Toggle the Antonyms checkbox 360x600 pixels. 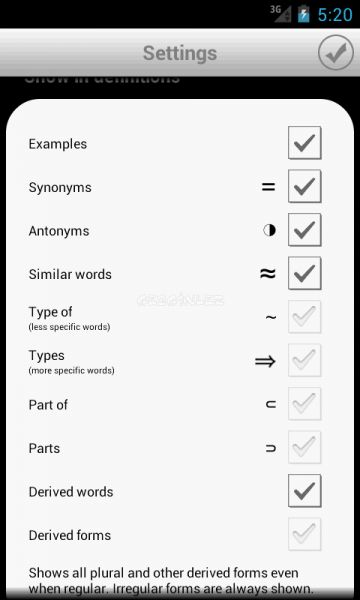(305, 230)
